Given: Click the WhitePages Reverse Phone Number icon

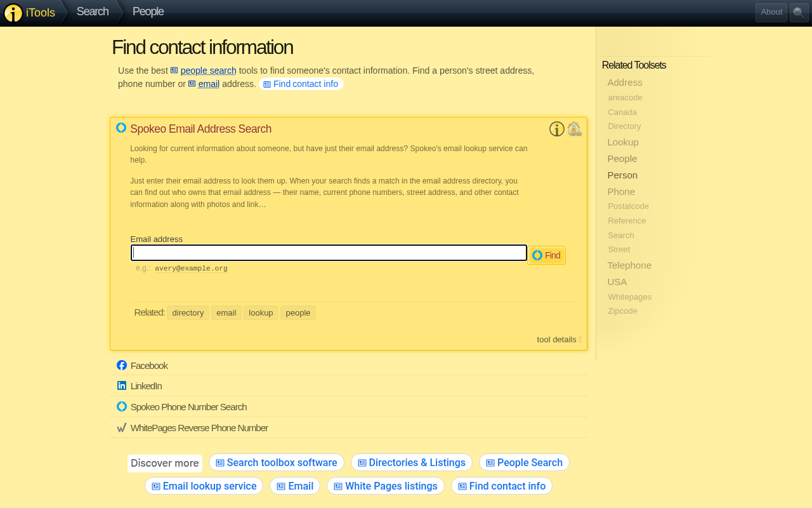Looking at the screenshot, I should [122, 427].
